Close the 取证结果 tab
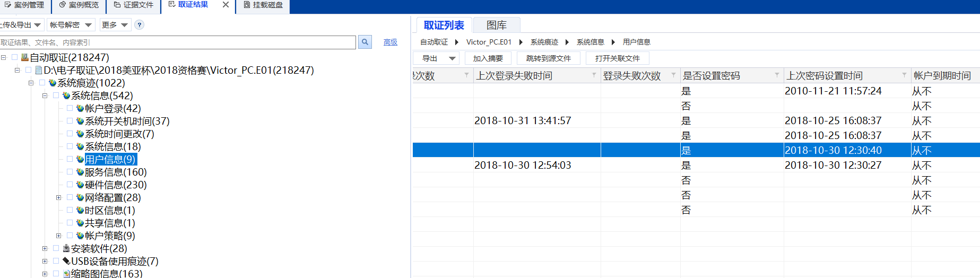 (226, 5)
